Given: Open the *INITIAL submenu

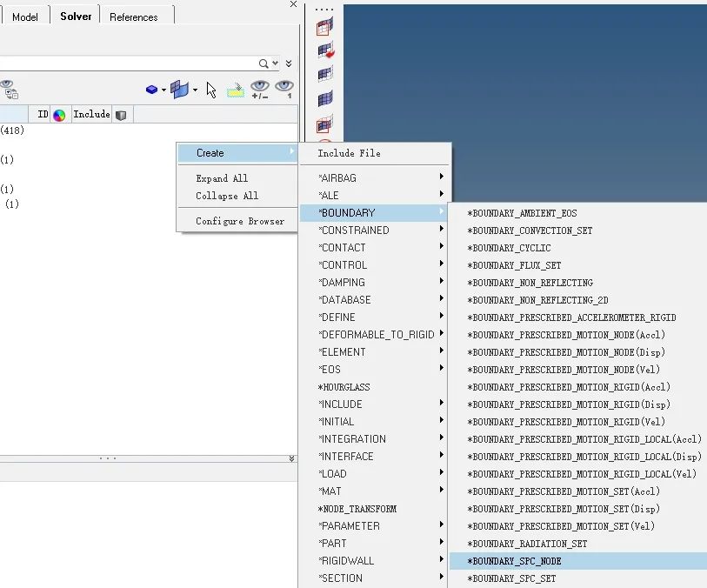Looking at the screenshot, I should click(375, 422).
